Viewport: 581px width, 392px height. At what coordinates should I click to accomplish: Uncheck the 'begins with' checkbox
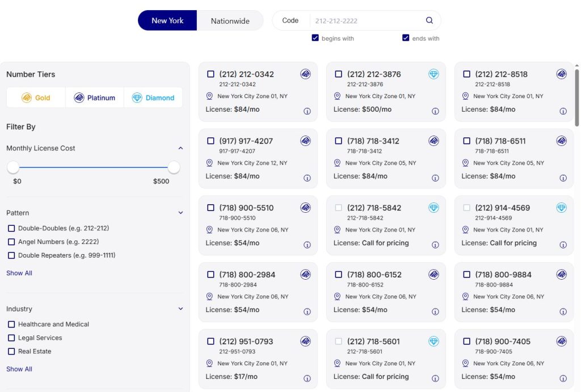[315, 38]
